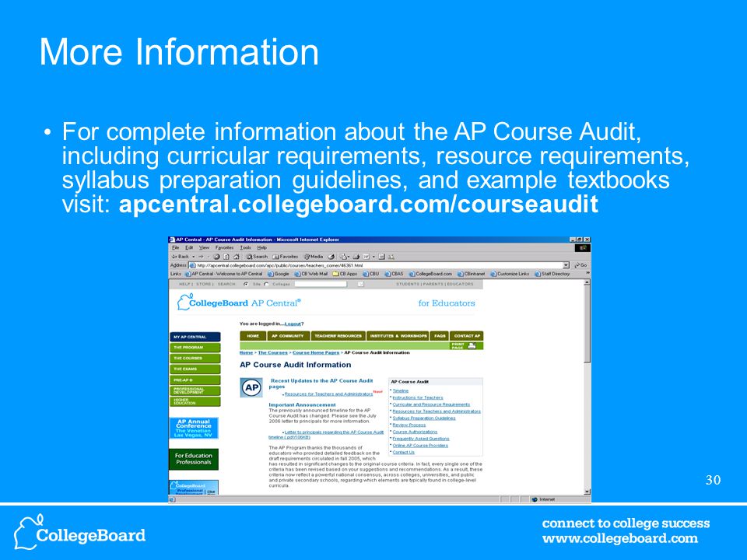The image size is (747, 560).
Task: Click the Edit with Word icon
Action: [366, 257]
